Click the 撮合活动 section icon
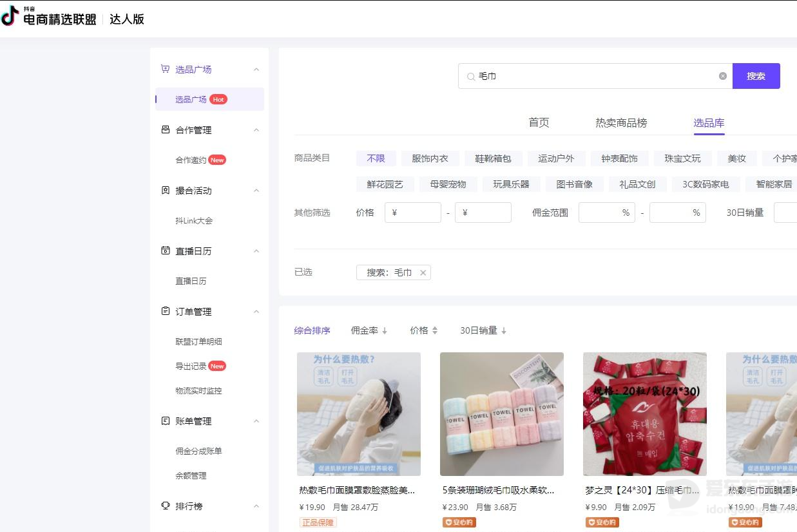The width and height of the screenshot is (797, 532). click(x=166, y=190)
